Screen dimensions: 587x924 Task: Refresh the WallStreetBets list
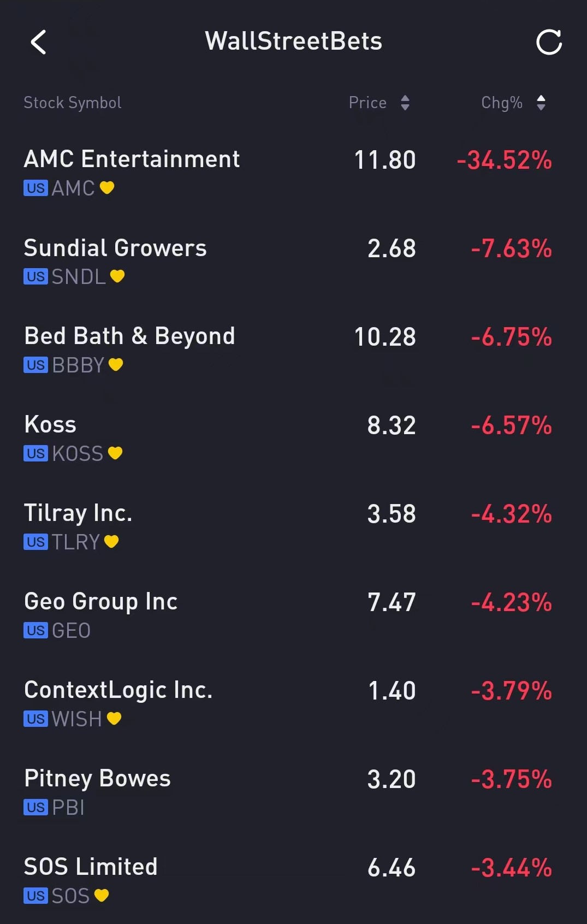coord(549,42)
